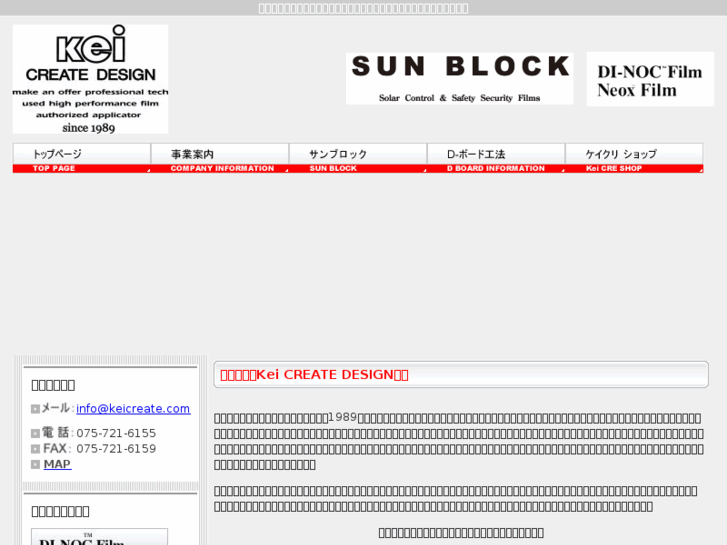This screenshot has height=545, width=727.
Task: Click the 1989 text in the paragraph
Action: click(x=343, y=417)
